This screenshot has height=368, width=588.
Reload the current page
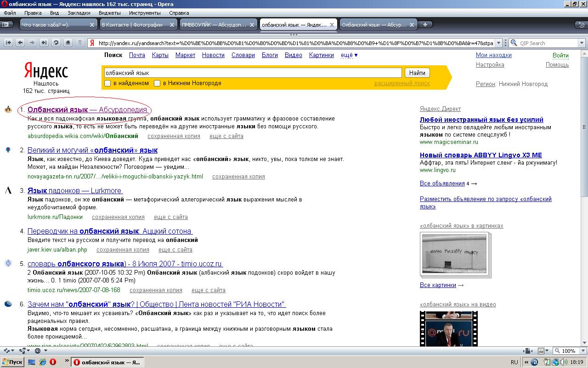[x=56, y=43]
